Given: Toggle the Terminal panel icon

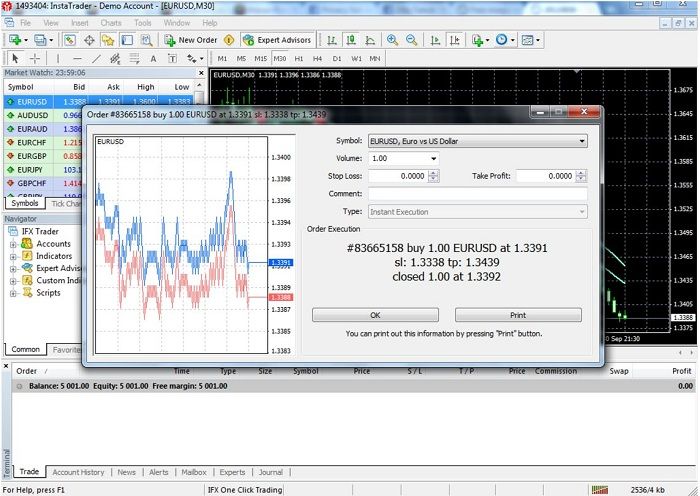Looking at the screenshot, I should (127, 40).
